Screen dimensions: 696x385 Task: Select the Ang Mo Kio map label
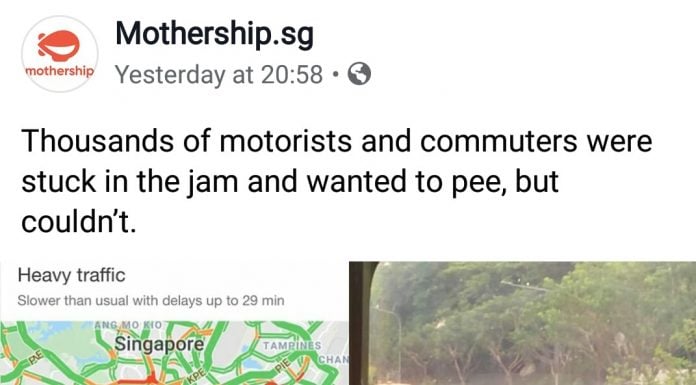128,325
